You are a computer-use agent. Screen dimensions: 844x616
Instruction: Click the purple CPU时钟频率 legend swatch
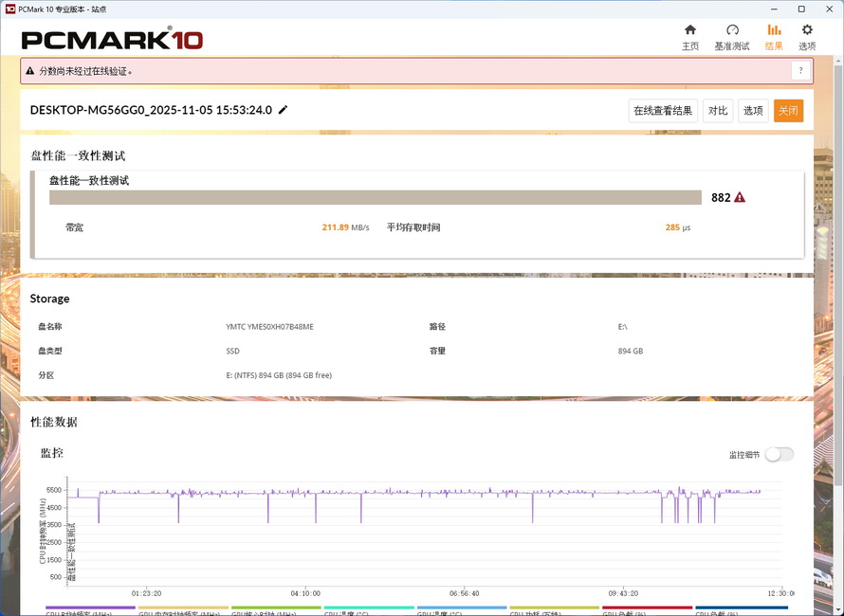click(90, 607)
